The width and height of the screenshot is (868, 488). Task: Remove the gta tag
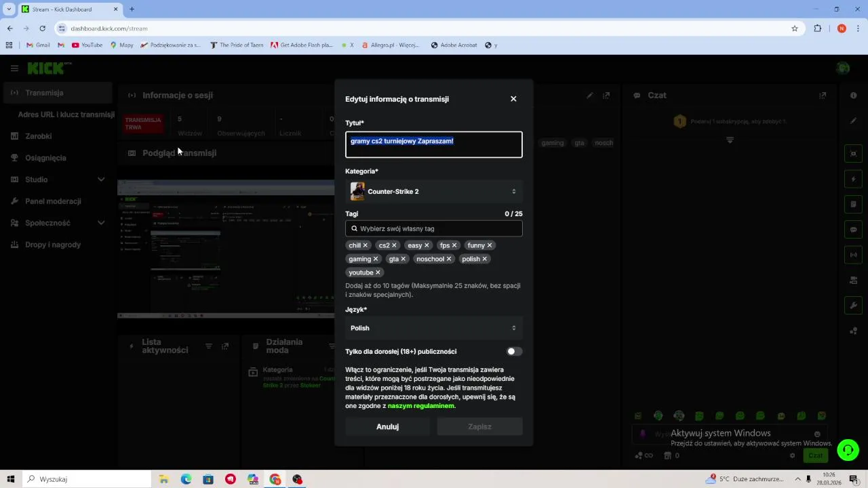point(403,259)
